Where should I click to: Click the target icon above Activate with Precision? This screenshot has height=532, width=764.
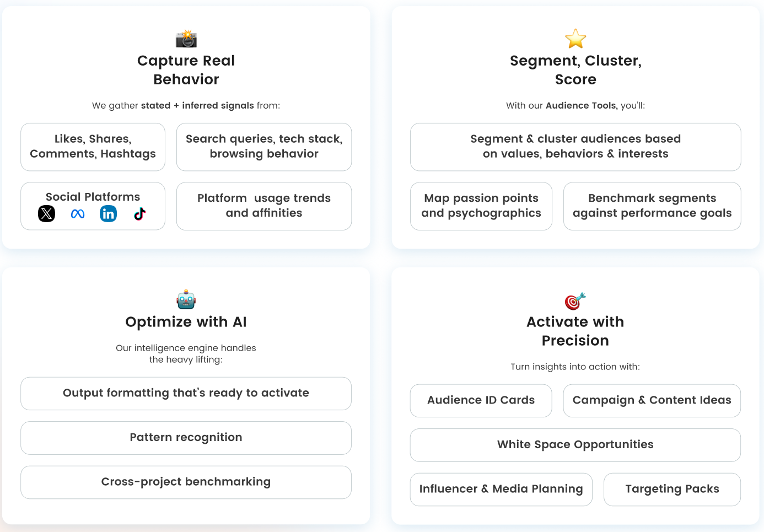(575, 301)
